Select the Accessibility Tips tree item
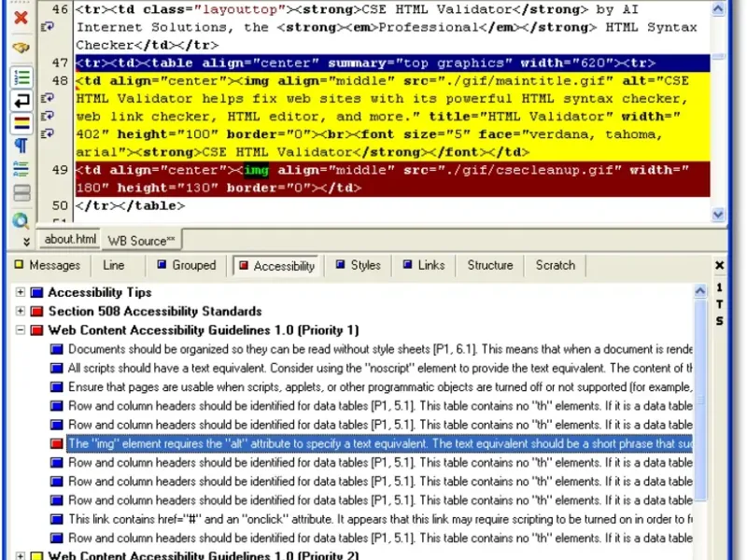747x560 pixels. point(100,292)
